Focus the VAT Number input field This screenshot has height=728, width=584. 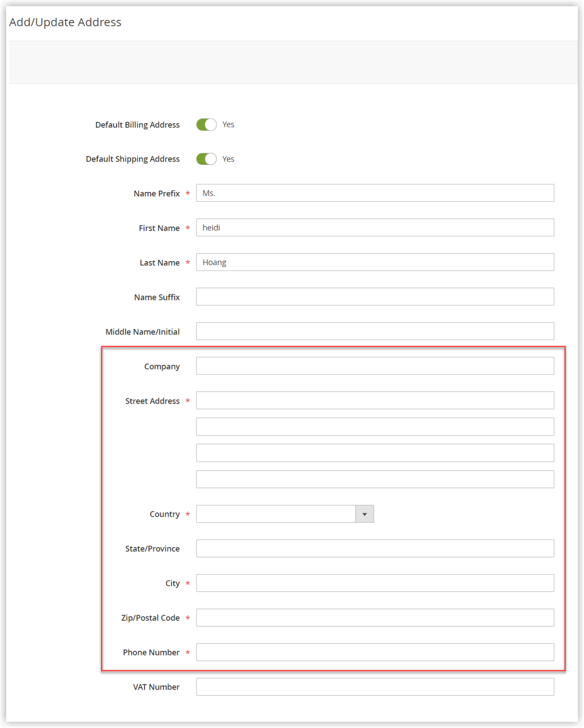[x=375, y=687]
